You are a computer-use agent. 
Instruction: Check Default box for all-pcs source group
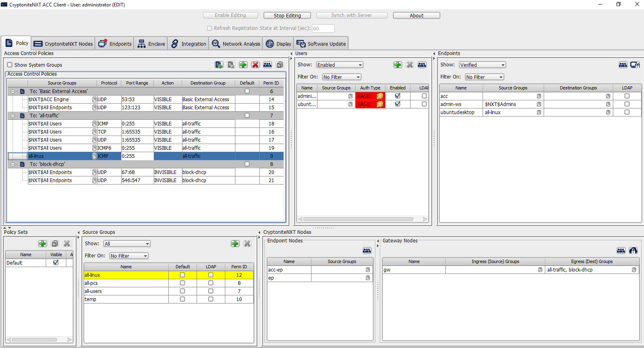pos(182,283)
